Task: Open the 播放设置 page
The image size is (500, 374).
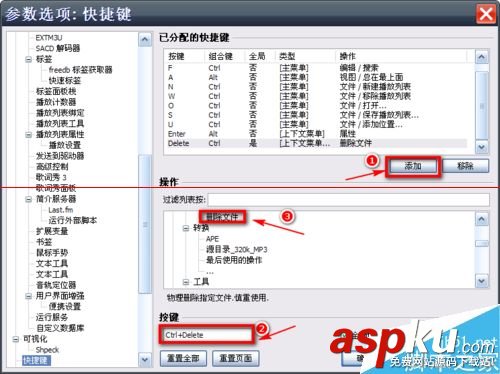Action: 65,145
